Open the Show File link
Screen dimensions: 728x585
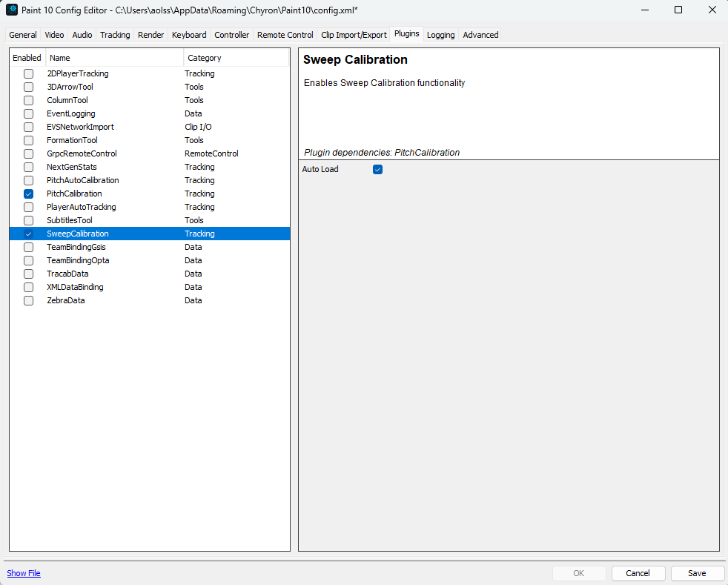click(x=24, y=573)
